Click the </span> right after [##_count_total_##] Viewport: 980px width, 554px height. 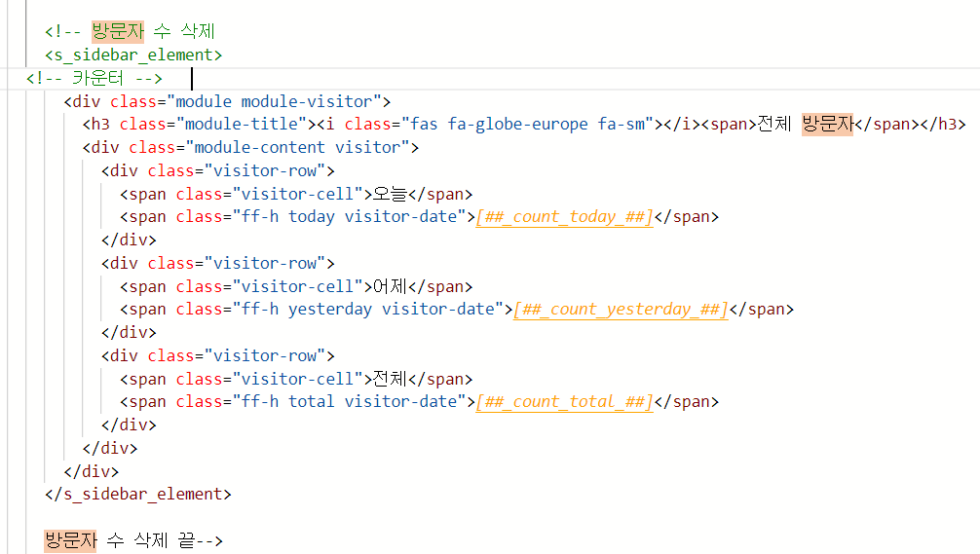687,401
